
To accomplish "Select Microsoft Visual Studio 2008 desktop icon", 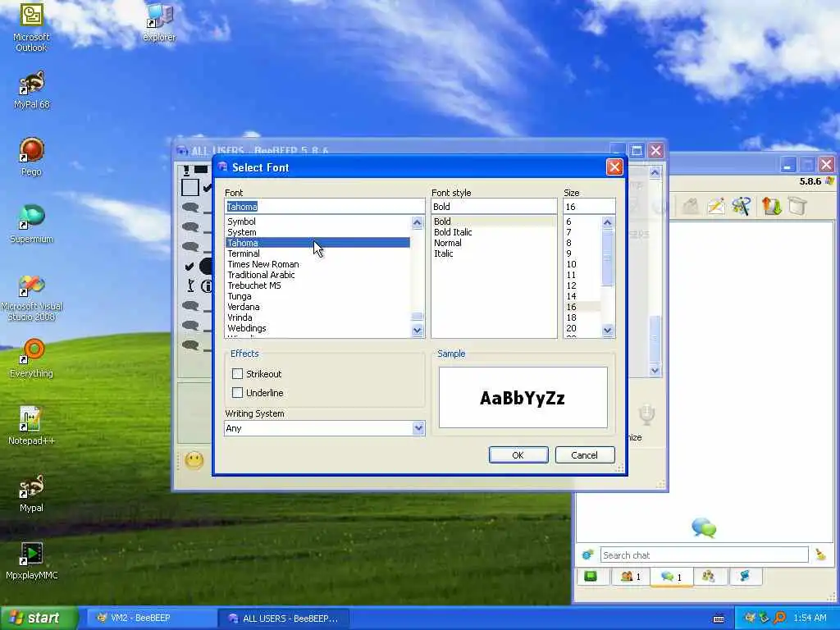I will (32, 298).
